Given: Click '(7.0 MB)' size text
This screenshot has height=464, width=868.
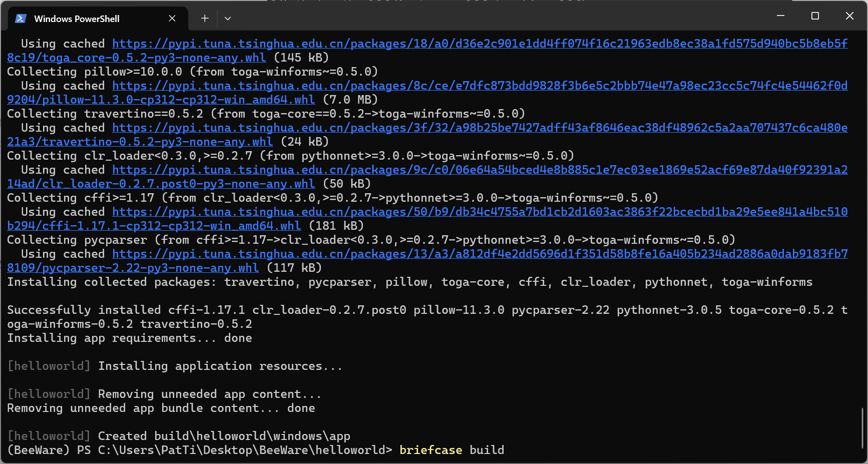Looking at the screenshot, I should 350,100.
